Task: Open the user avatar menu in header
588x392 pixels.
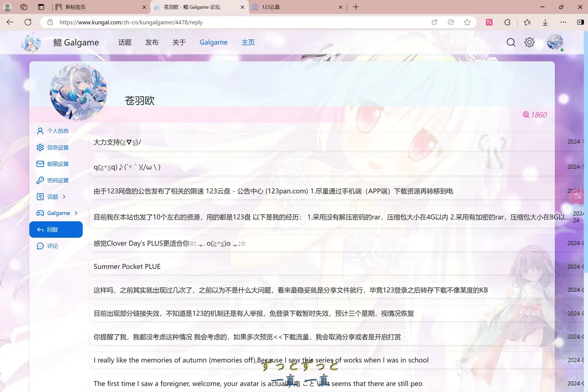Action: pyautogui.click(x=555, y=42)
